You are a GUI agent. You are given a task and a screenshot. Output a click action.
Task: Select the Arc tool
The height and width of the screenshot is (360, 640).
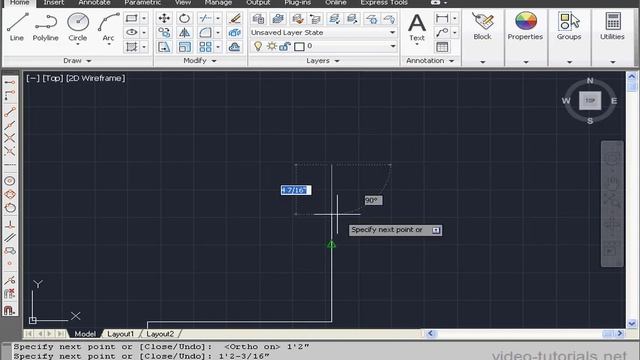pos(108,27)
